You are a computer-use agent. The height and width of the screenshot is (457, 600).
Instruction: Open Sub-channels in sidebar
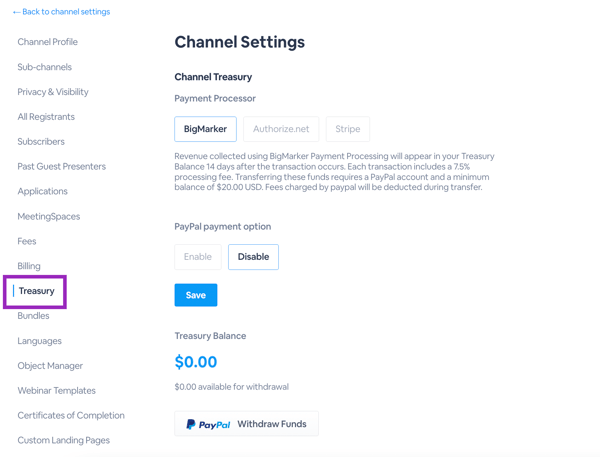(x=44, y=67)
